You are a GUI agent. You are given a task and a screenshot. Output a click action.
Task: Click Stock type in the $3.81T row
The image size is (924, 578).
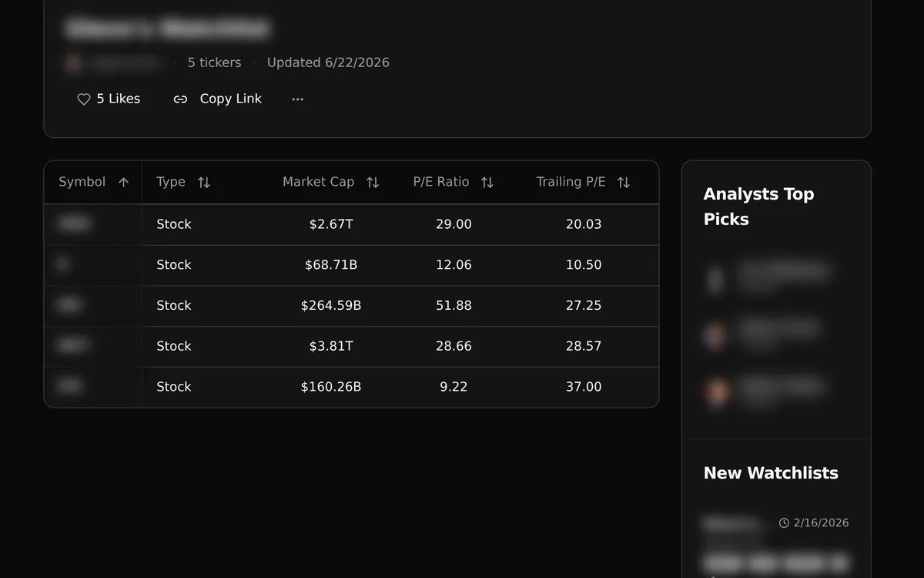tap(174, 347)
